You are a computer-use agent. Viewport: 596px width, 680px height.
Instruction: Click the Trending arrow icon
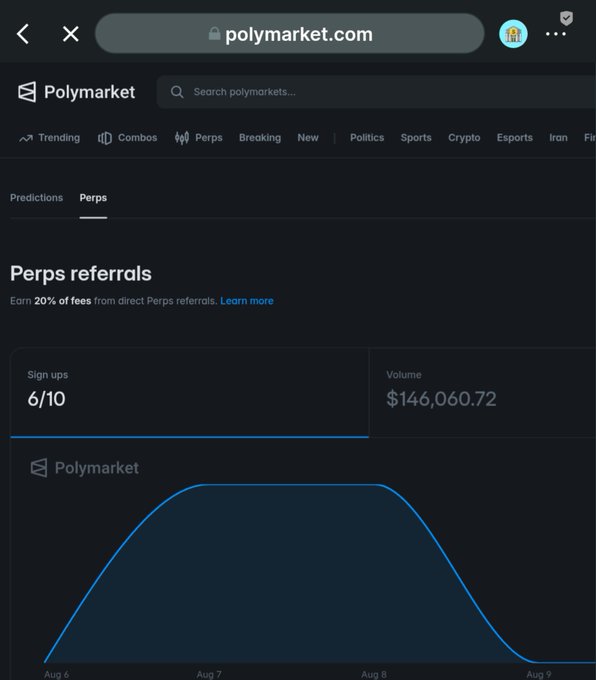(26, 138)
